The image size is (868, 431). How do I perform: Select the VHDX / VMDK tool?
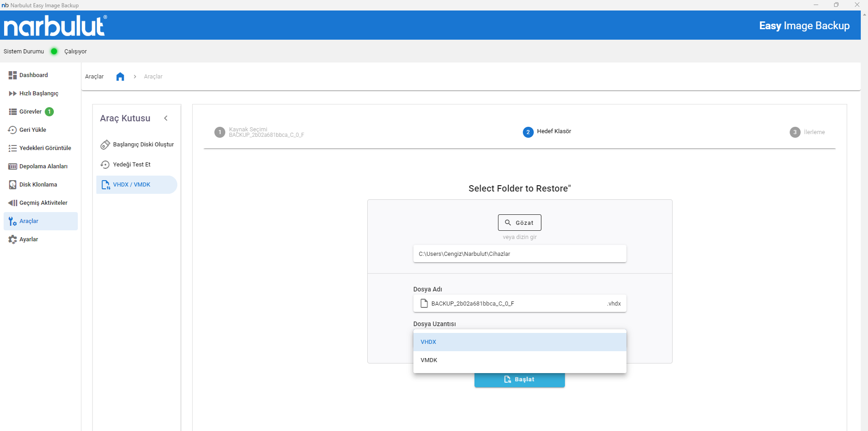click(x=132, y=185)
